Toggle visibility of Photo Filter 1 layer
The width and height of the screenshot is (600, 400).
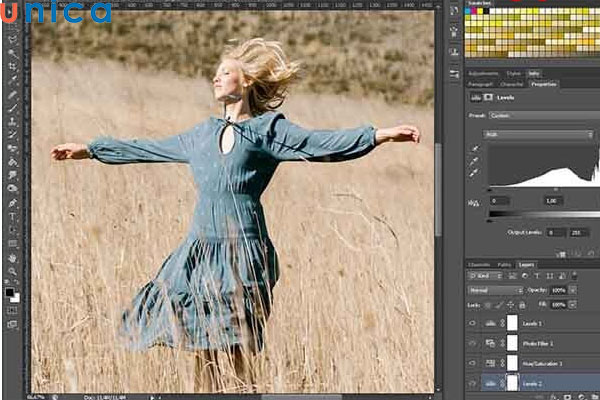[473, 343]
